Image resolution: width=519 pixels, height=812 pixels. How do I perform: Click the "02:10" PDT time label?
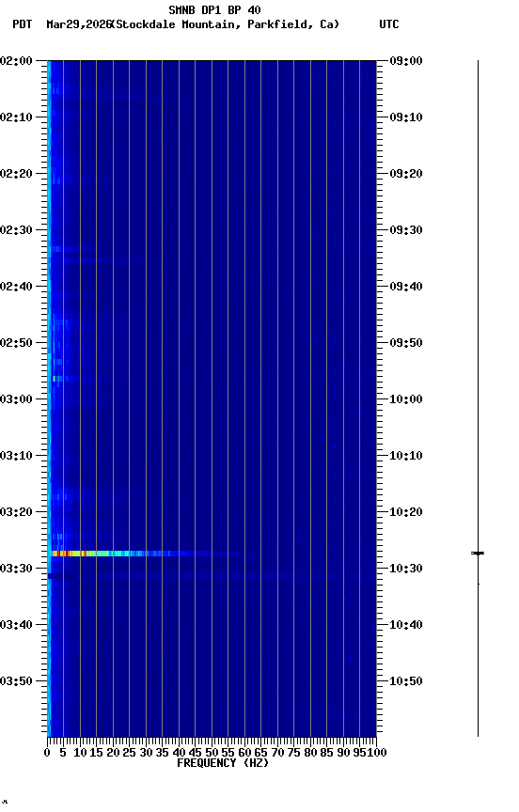click(16, 117)
